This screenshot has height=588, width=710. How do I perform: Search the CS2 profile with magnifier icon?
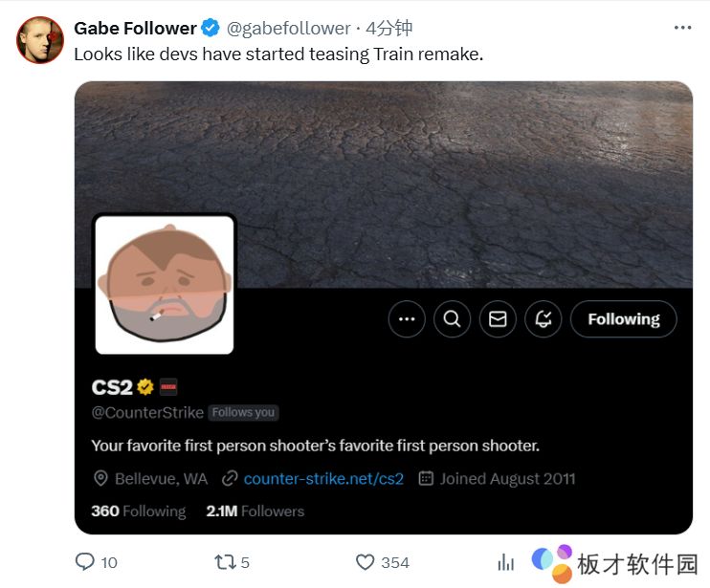tap(452, 319)
